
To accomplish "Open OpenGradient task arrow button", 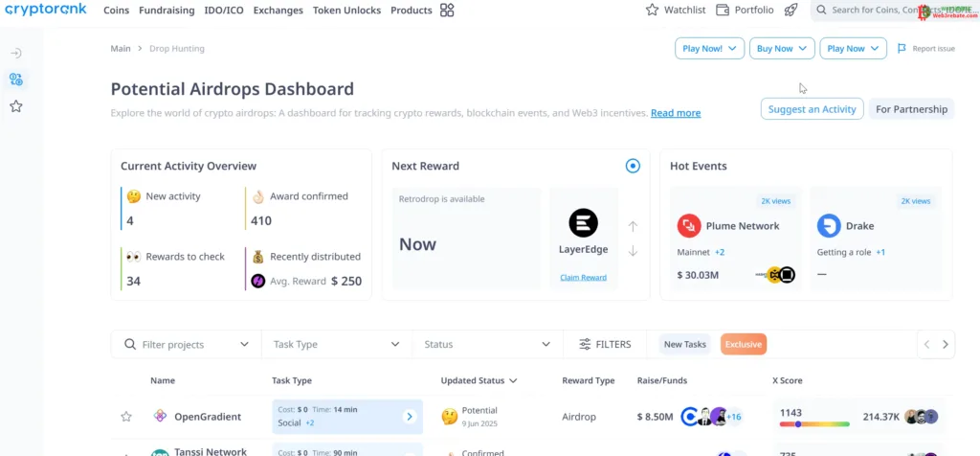I will [410, 417].
